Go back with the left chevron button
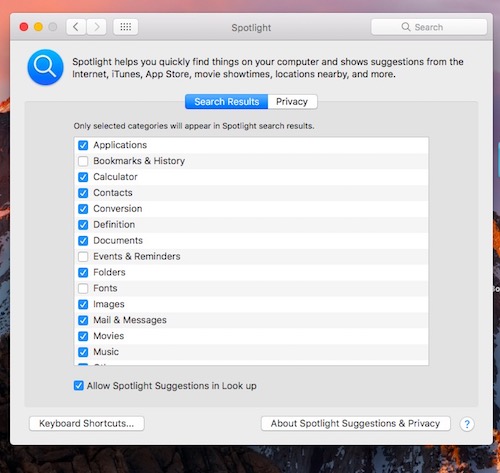 tap(76, 27)
